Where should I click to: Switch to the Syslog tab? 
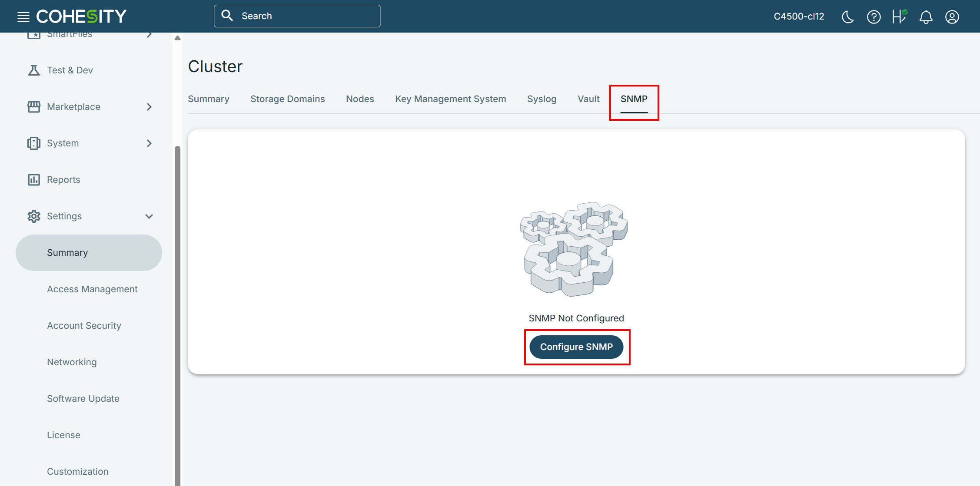pyautogui.click(x=541, y=99)
